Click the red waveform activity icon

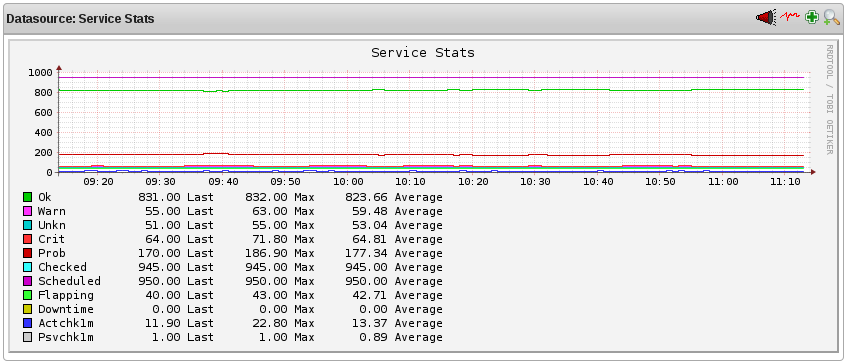point(791,17)
